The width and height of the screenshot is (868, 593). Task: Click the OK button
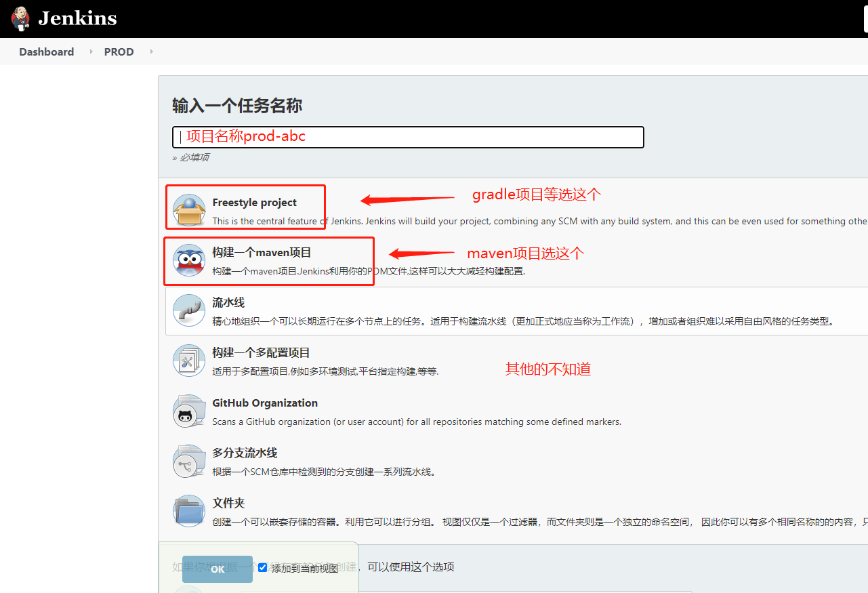[218, 569]
